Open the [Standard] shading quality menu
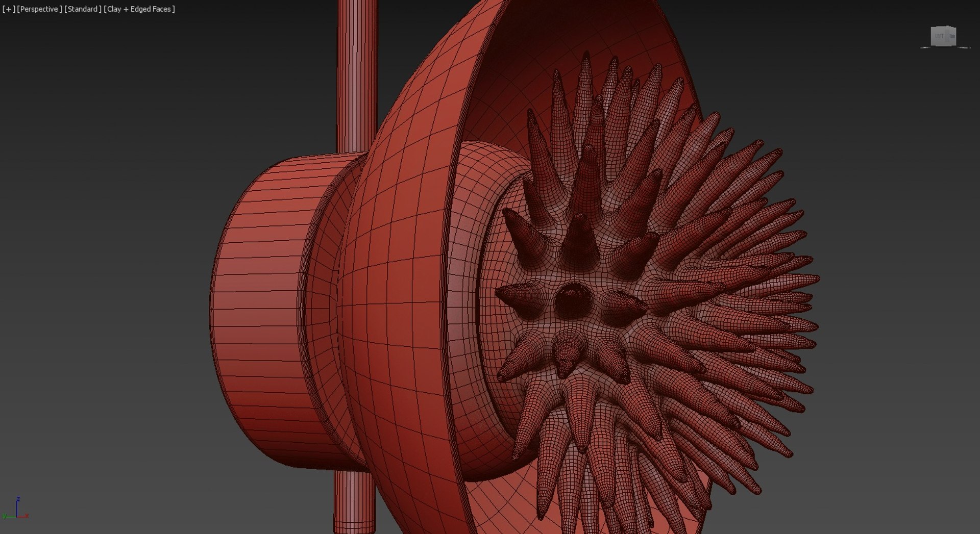980x534 pixels. pyautogui.click(x=83, y=9)
